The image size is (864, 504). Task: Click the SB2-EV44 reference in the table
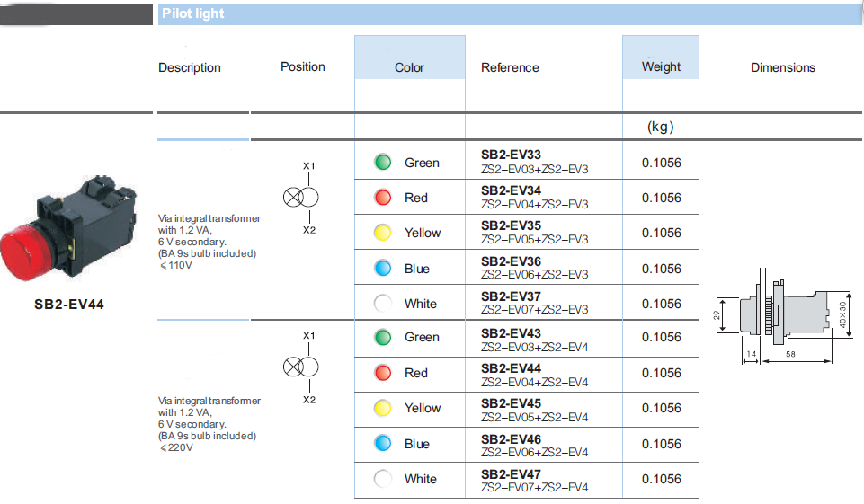pos(511,368)
